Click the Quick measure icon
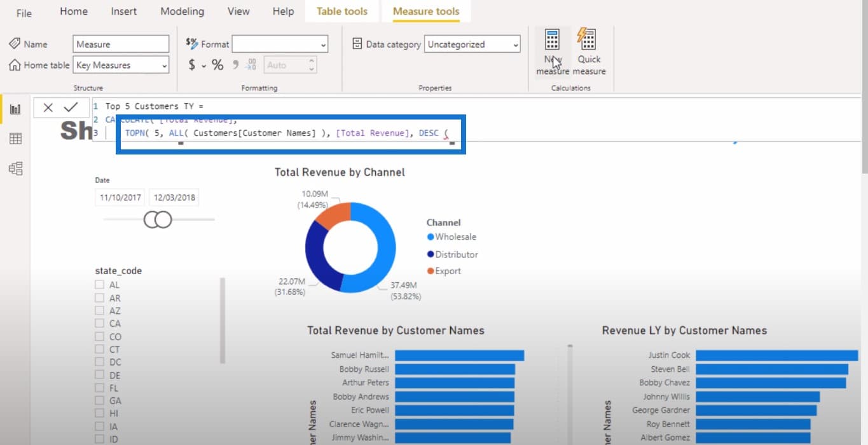This screenshot has width=868, height=445. [587, 39]
